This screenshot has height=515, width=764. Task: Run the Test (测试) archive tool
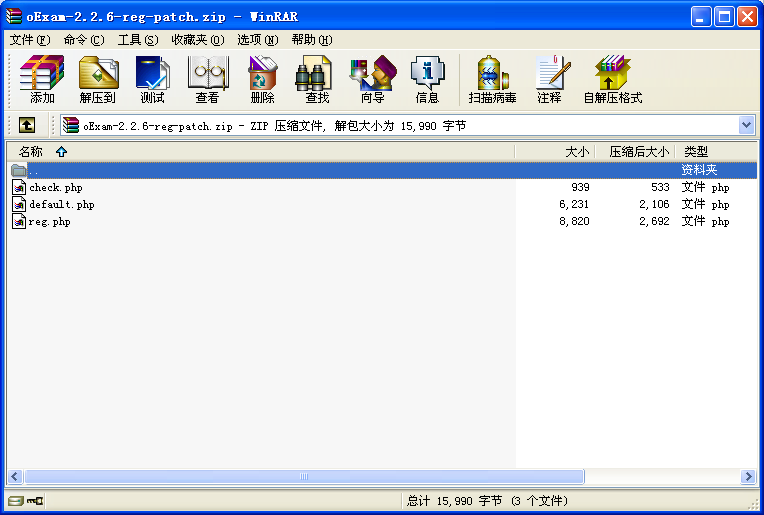(x=153, y=79)
